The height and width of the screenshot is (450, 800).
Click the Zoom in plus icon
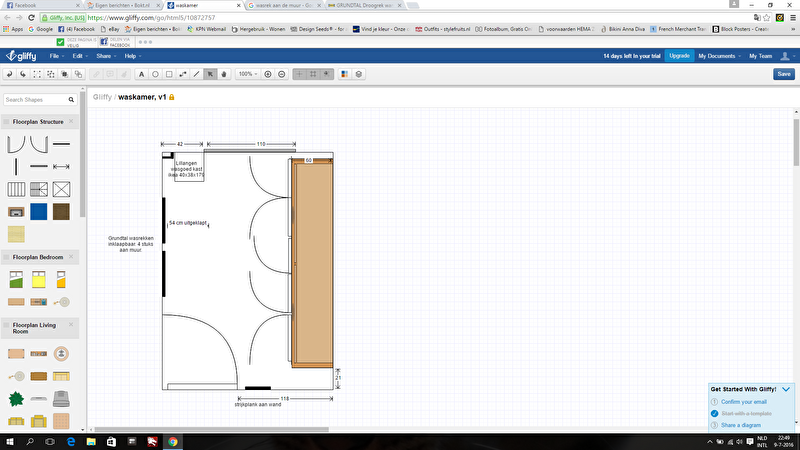click(268, 74)
